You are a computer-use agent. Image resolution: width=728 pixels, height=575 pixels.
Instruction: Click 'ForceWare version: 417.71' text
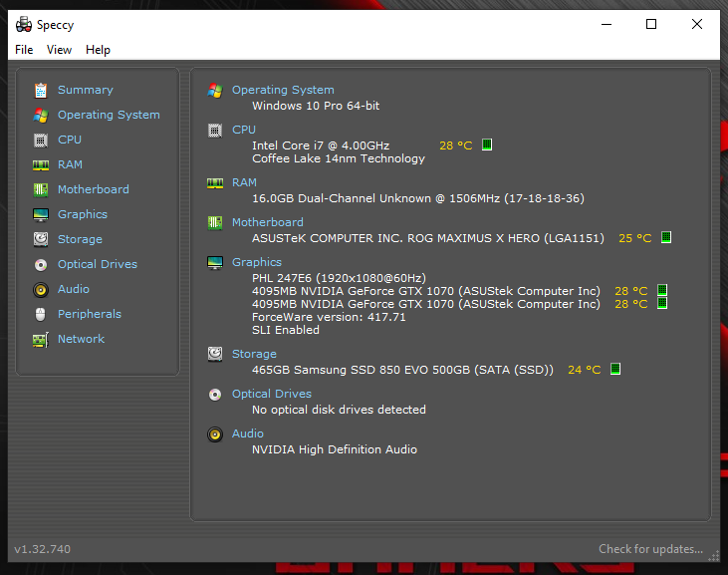(329, 317)
